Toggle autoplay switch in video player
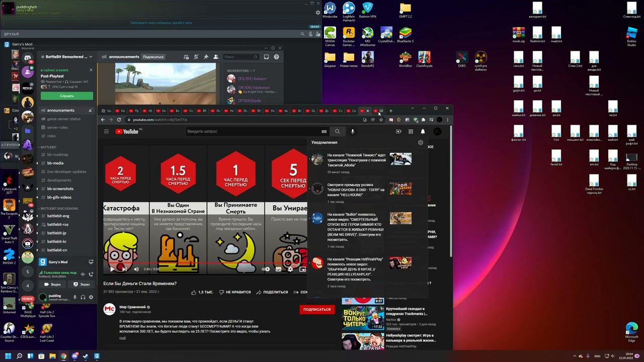This screenshot has width=644, height=362. tap(266, 269)
